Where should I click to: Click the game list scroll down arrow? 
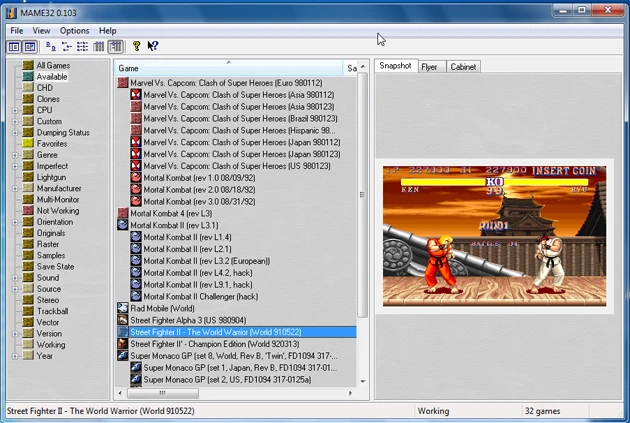pyautogui.click(x=362, y=381)
